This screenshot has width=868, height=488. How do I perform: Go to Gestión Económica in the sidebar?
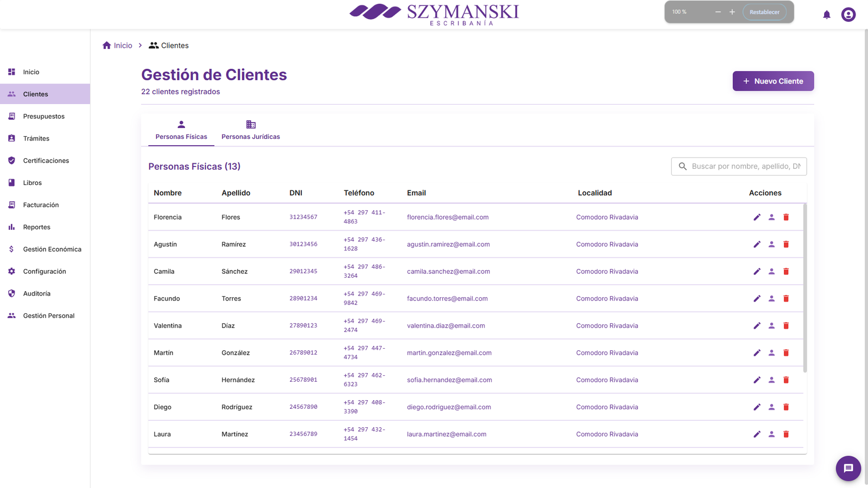pos(52,249)
